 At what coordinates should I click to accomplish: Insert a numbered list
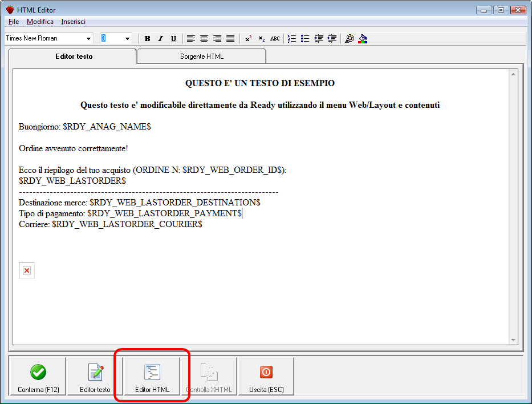292,38
